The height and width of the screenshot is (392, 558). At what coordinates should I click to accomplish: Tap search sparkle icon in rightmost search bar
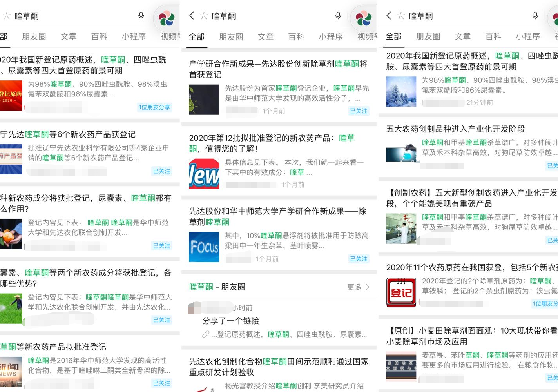tap(401, 16)
